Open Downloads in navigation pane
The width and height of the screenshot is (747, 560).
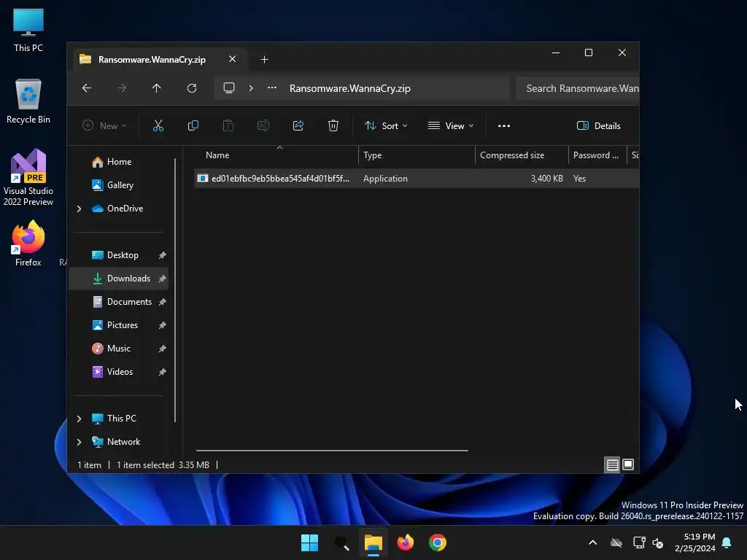coord(119,279)
